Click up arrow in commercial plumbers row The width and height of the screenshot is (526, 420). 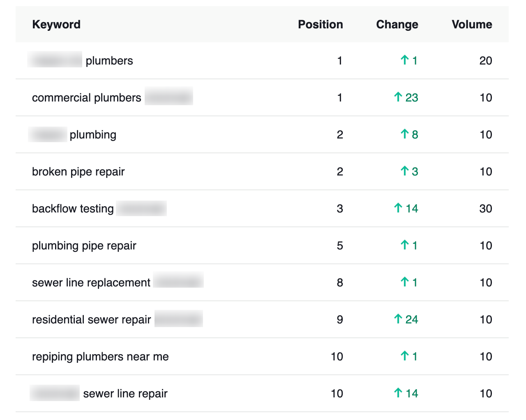[x=398, y=97]
